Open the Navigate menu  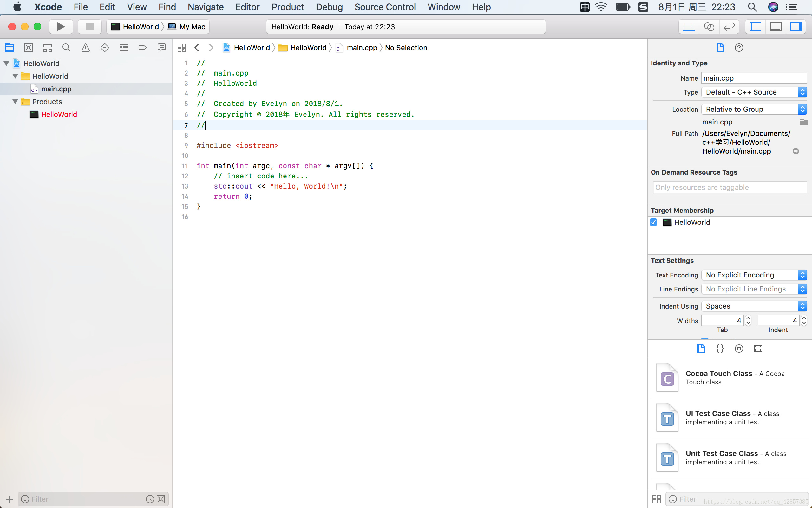(x=206, y=7)
